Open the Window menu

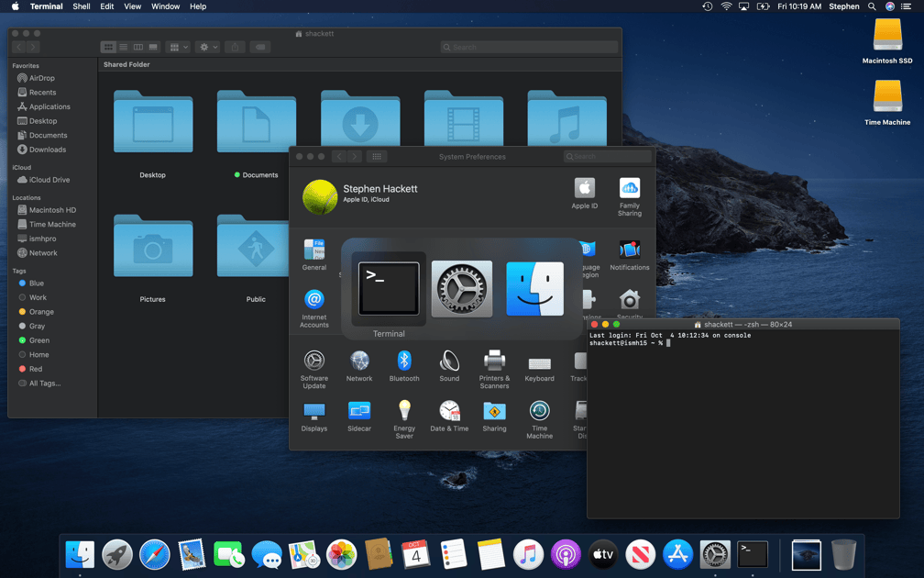(x=166, y=6)
